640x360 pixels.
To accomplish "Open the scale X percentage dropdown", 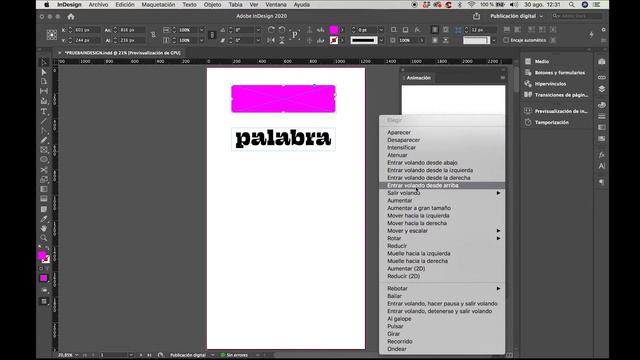I will [201, 30].
